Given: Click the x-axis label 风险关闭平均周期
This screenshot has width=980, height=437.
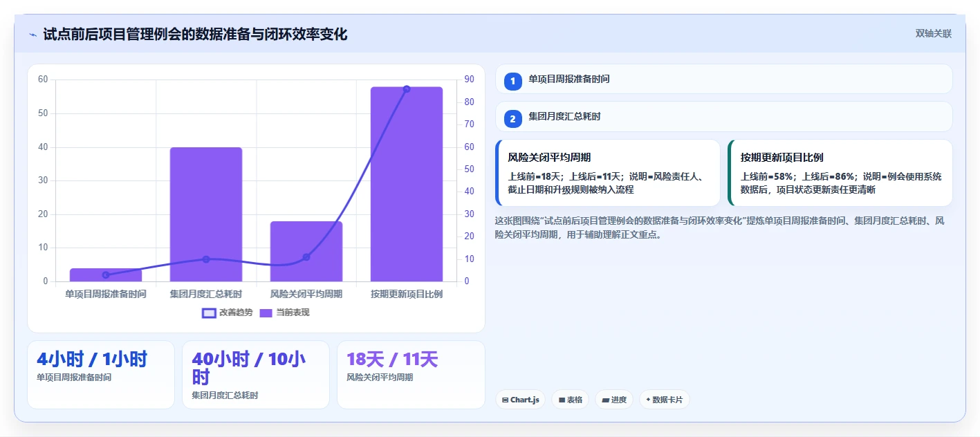Looking at the screenshot, I should click(306, 294).
